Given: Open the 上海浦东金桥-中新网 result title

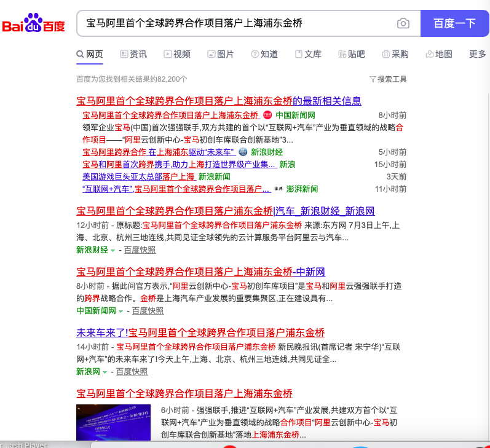Looking at the screenshot, I should pyautogui.click(x=200, y=272).
